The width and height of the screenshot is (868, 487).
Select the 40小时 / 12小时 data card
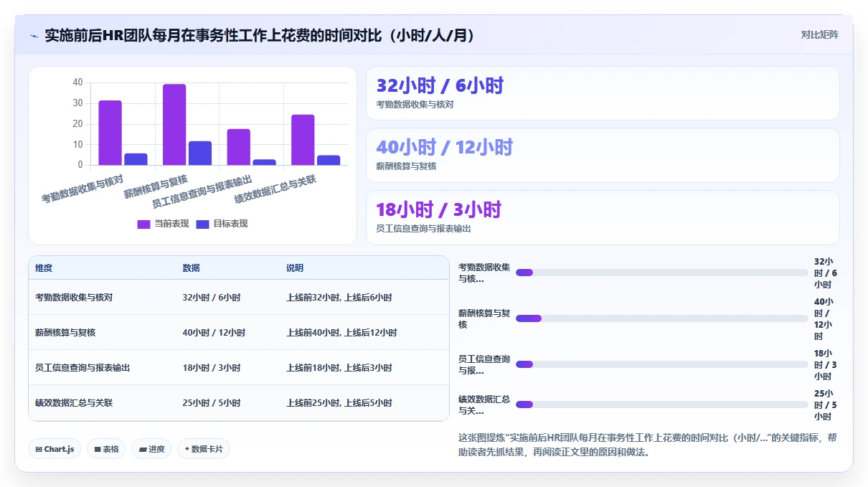(603, 155)
